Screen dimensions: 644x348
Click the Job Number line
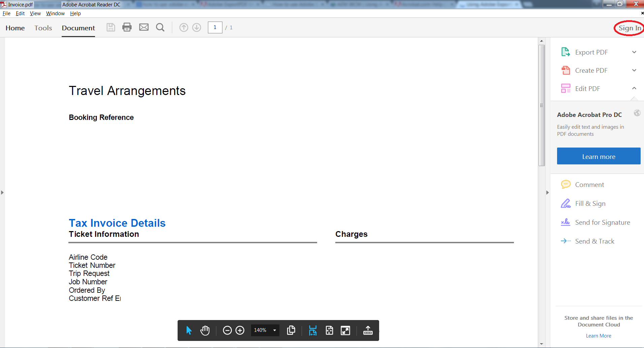pyautogui.click(x=88, y=282)
